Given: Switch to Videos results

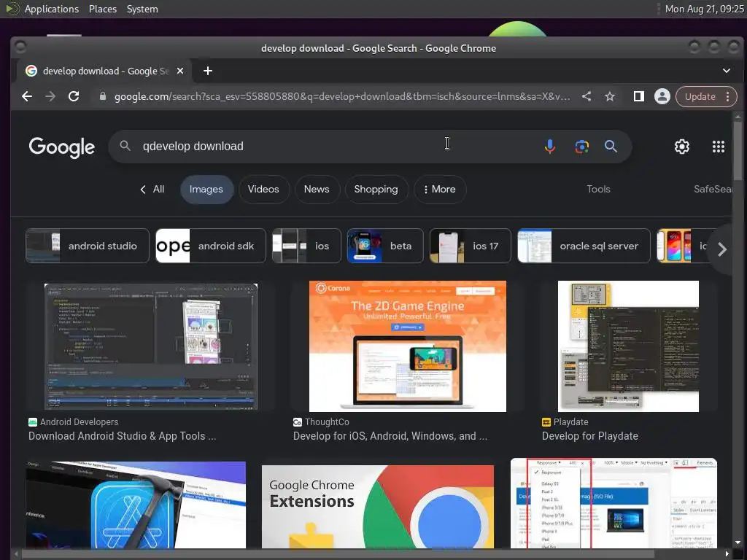Looking at the screenshot, I should pyautogui.click(x=263, y=189).
